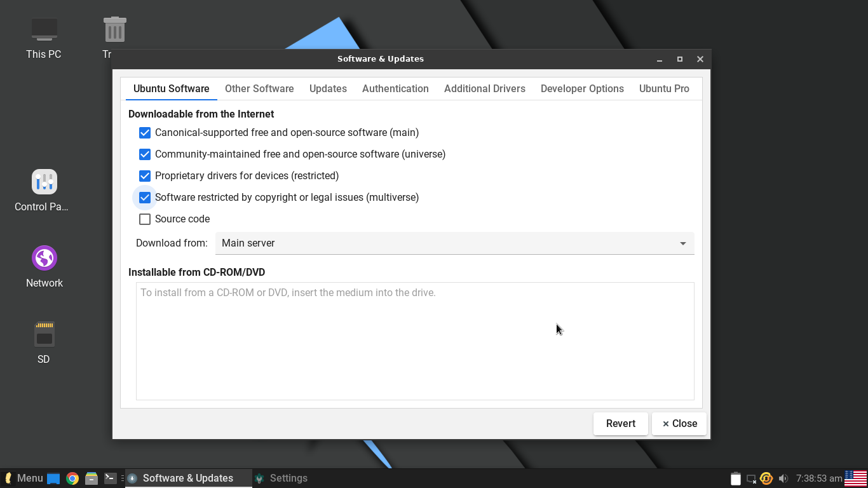The height and width of the screenshot is (488, 868).
Task: Launch the terminal from the taskbar
Action: tap(111, 478)
